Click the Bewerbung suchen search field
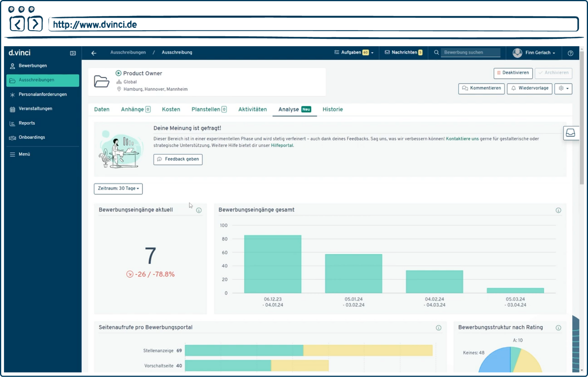Image resolution: width=588 pixels, height=377 pixels. [x=470, y=53]
